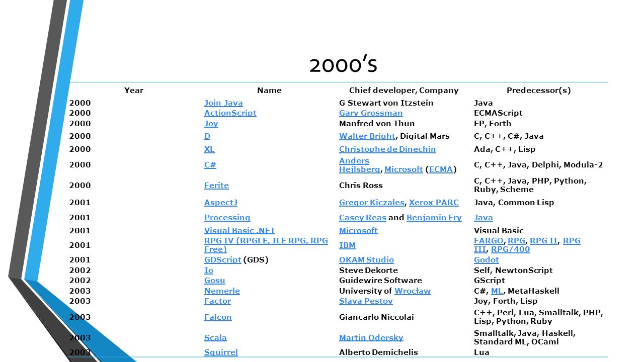Open the Scala link

coord(215,338)
